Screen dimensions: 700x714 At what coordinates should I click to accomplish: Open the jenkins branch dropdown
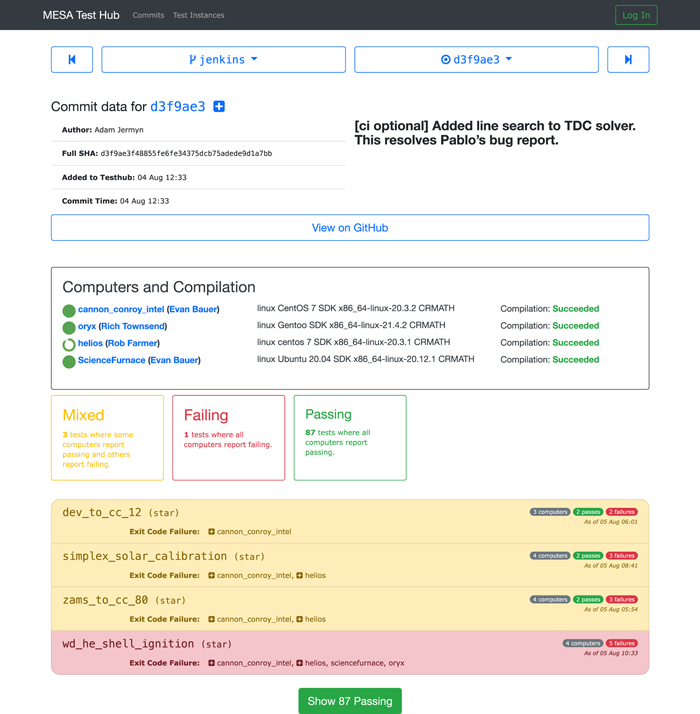(224, 60)
